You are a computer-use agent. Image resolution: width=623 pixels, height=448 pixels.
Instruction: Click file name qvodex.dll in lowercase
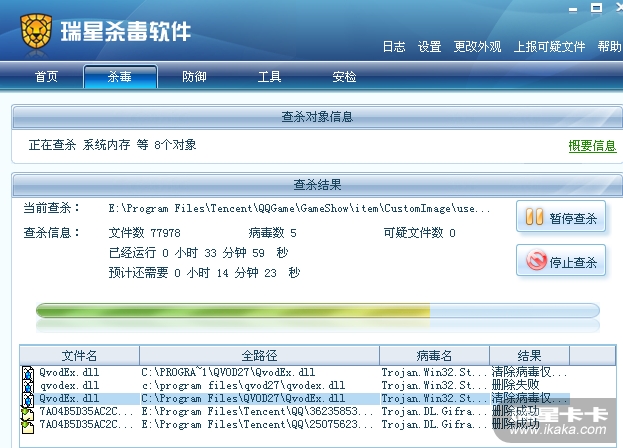pos(70,386)
